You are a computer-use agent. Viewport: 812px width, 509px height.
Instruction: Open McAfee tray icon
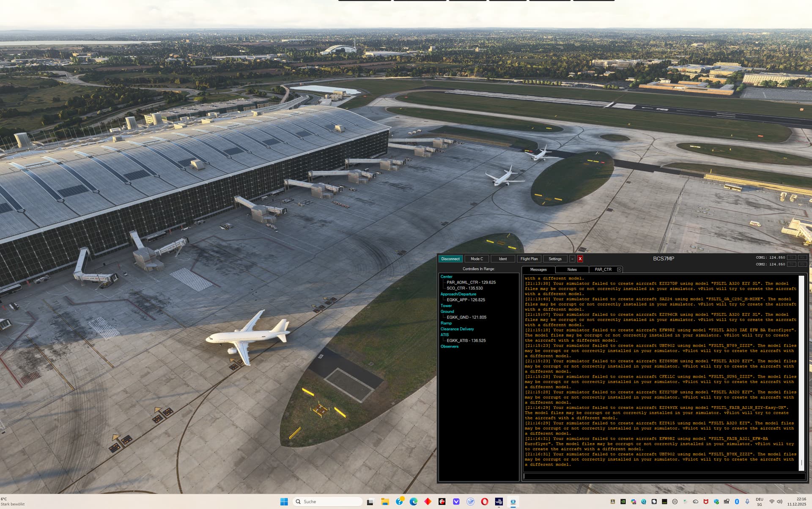click(705, 501)
